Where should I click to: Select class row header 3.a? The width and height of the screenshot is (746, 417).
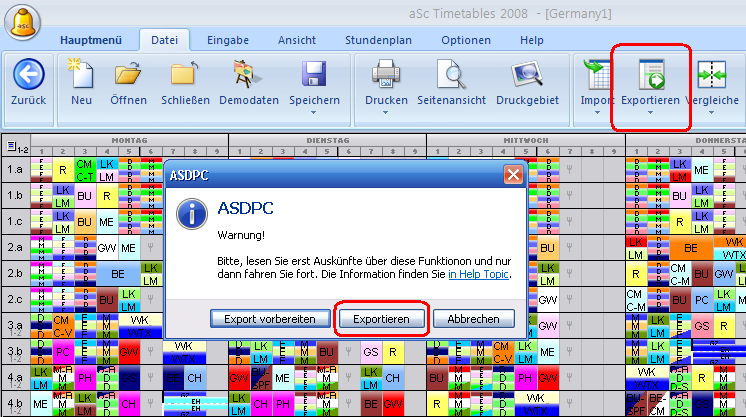(x=15, y=326)
